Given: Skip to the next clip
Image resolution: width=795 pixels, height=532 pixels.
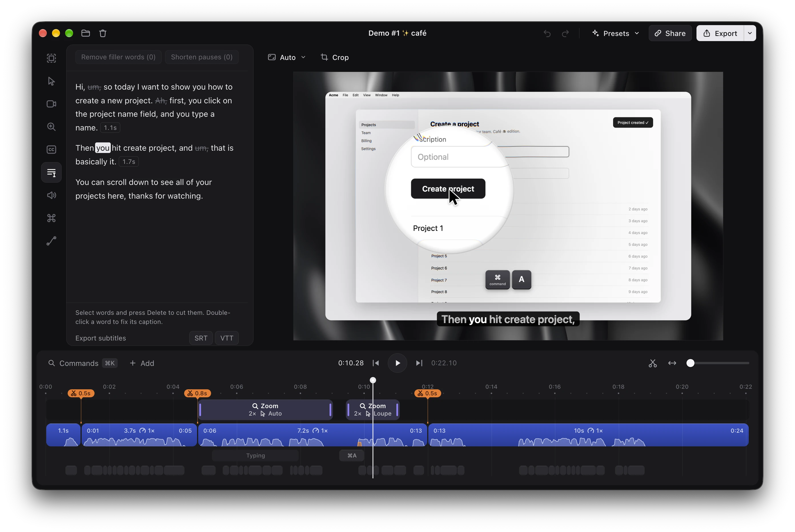Looking at the screenshot, I should [419, 363].
